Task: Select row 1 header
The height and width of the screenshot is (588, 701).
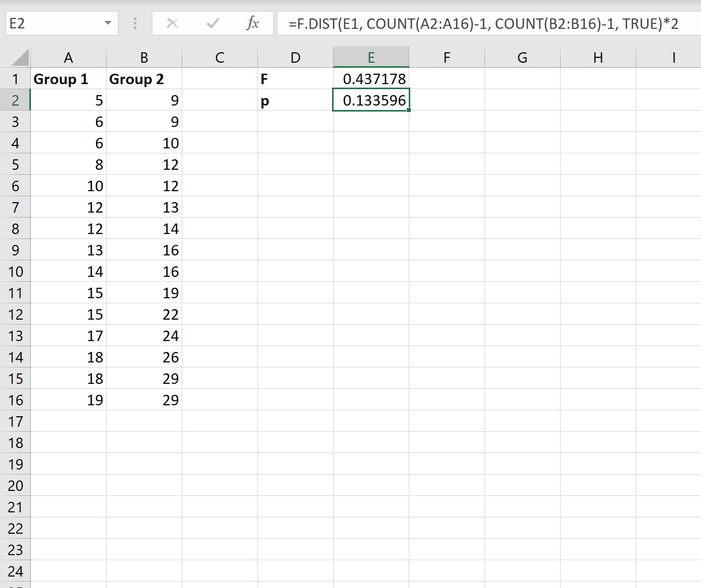Action: click(15, 79)
